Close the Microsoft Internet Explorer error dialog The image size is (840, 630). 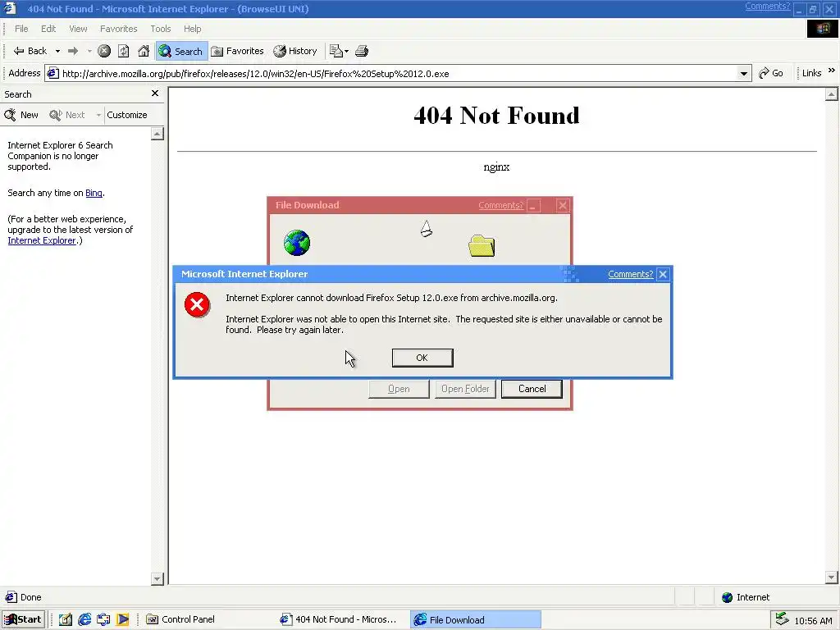tap(663, 274)
